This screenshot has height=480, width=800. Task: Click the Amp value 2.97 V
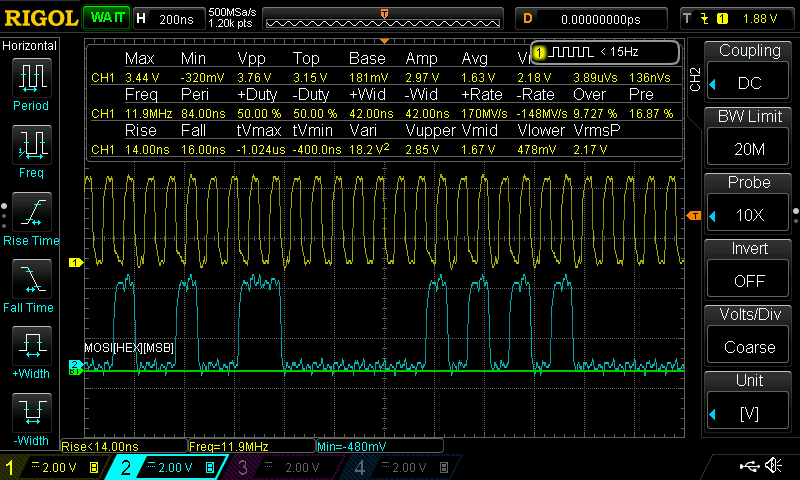tap(422, 78)
